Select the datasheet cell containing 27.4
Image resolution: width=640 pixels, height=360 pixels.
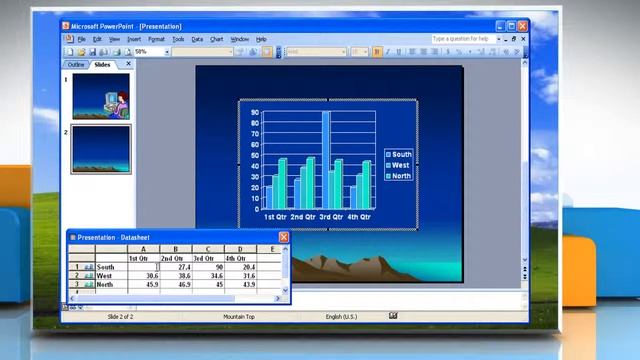pyautogui.click(x=176, y=267)
